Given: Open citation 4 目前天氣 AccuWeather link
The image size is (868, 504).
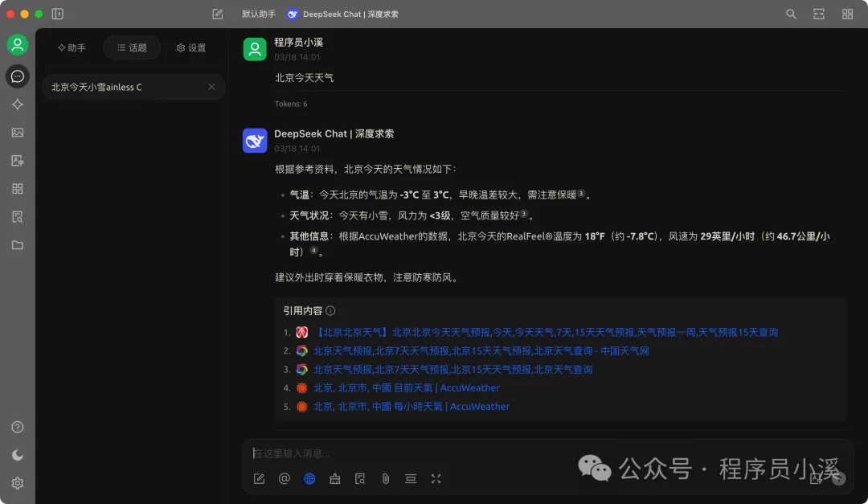Looking at the screenshot, I should tap(407, 387).
